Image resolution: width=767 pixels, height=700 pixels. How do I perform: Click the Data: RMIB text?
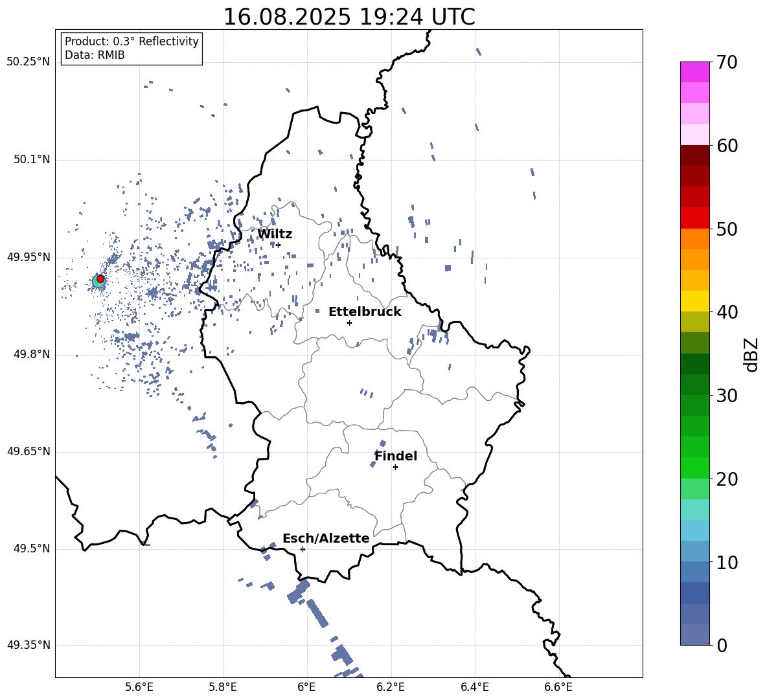pos(95,55)
